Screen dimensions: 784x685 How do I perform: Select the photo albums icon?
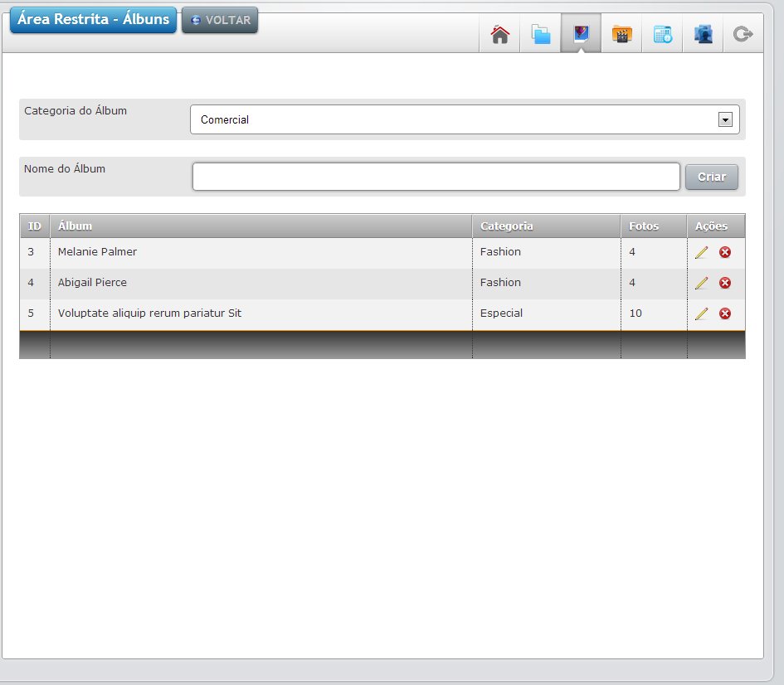tap(581, 33)
